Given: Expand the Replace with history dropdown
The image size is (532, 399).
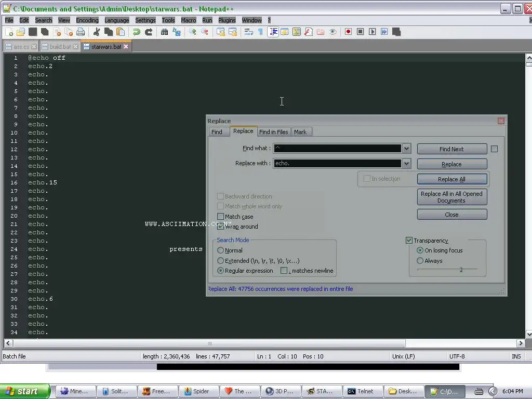Looking at the screenshot, I should [x=406, y=164].
